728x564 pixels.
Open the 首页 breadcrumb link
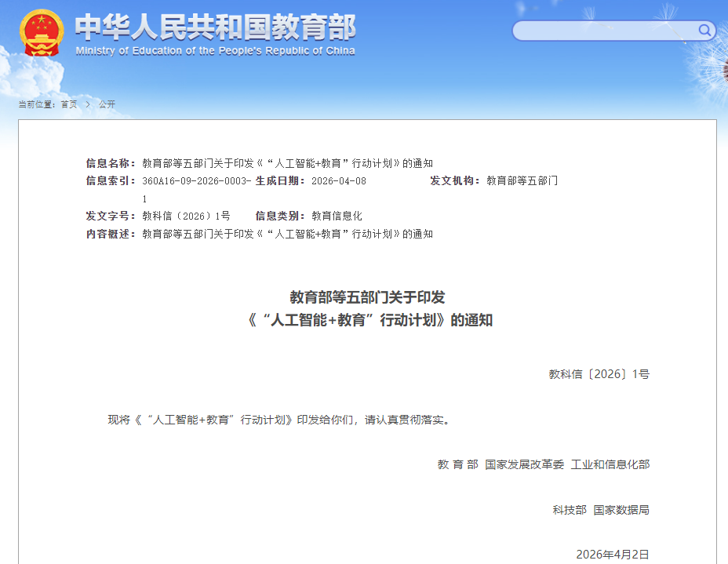click(69, 104)
